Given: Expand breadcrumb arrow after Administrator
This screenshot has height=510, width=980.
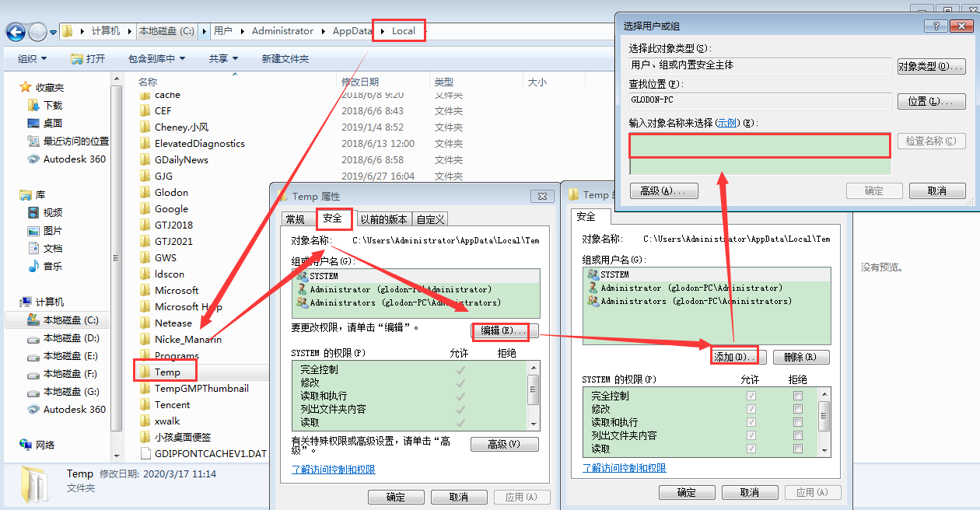Looking at the screenshot, I should pos(323,31).
